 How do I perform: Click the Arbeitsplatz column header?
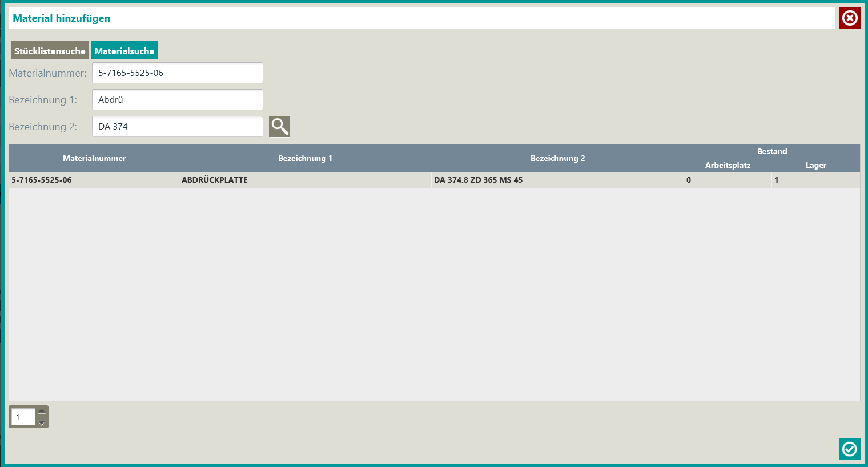click(728, 165)
